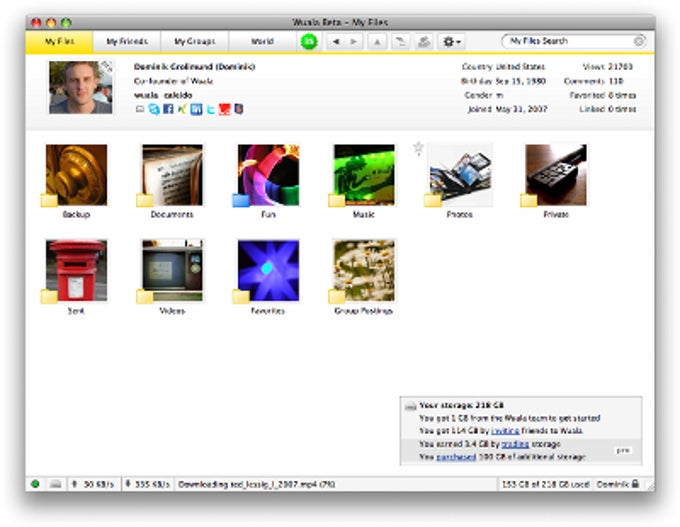Open the Xing profile icon

(182, 109)
